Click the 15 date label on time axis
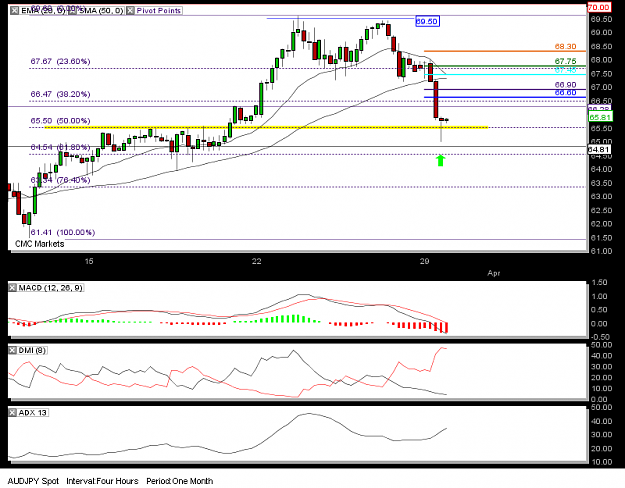 click(x=88, y=261)
